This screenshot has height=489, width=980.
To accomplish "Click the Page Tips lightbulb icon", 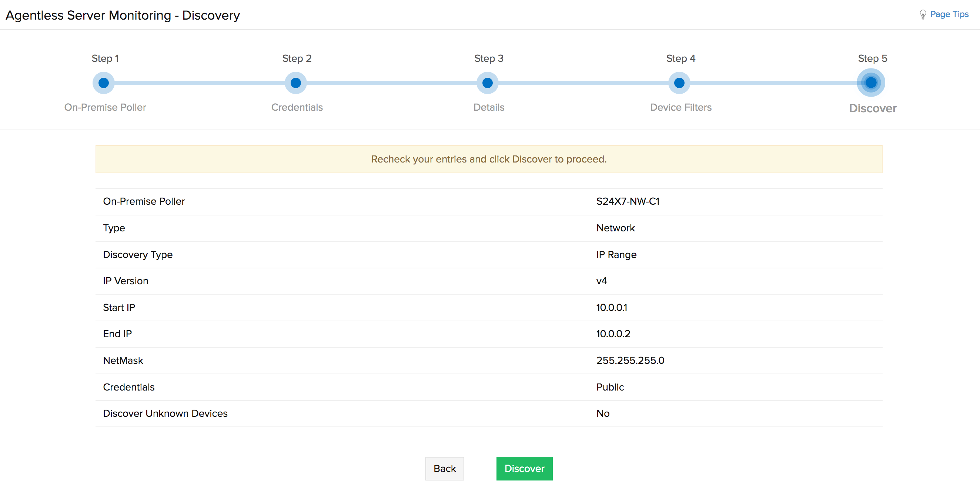I will tap(923, 14).
